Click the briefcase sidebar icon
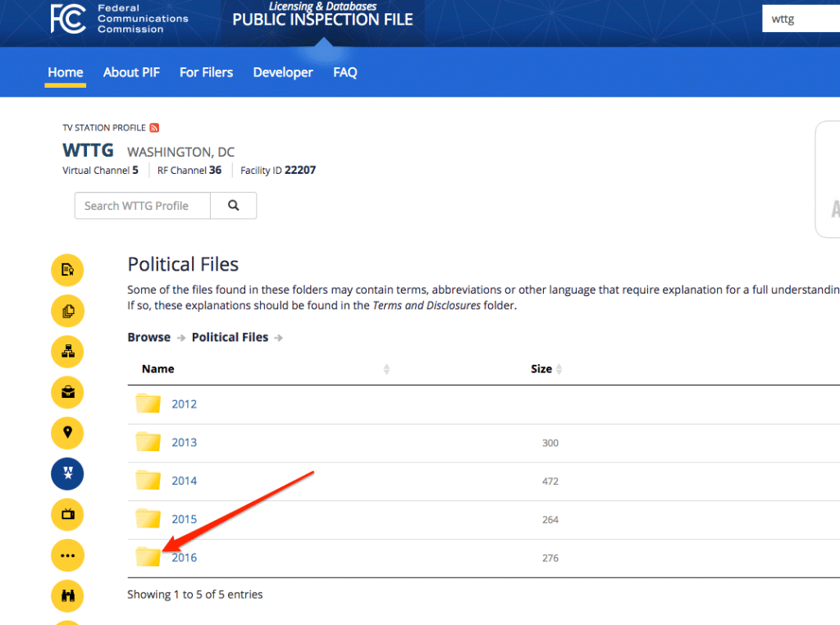 pos(67,392)
